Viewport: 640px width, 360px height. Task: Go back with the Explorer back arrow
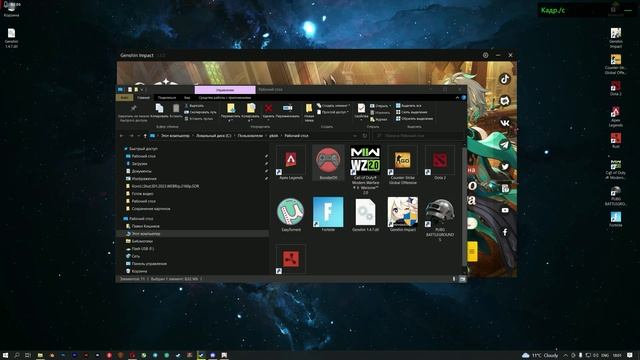[x=122, y=136]
